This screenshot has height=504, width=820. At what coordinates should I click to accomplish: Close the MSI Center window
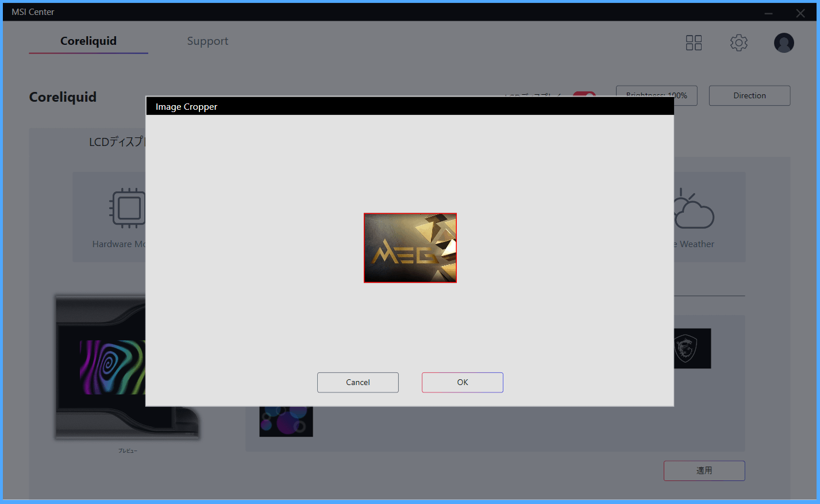pos(800,13)
